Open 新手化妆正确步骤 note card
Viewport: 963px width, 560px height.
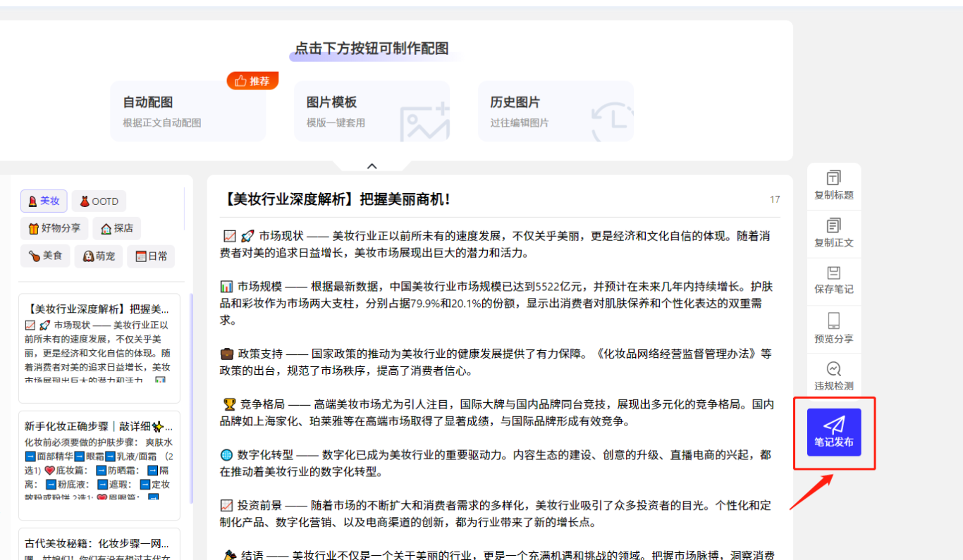coord(99,465)
